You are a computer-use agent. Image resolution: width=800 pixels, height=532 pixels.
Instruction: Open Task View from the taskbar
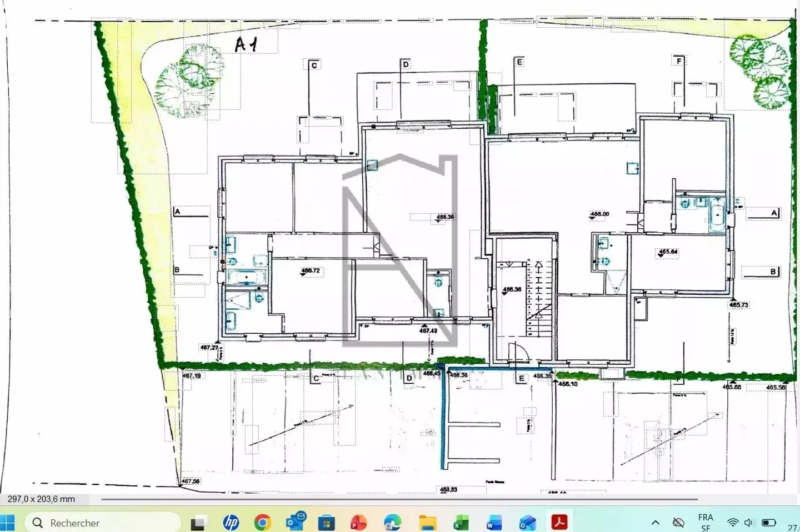198,523
